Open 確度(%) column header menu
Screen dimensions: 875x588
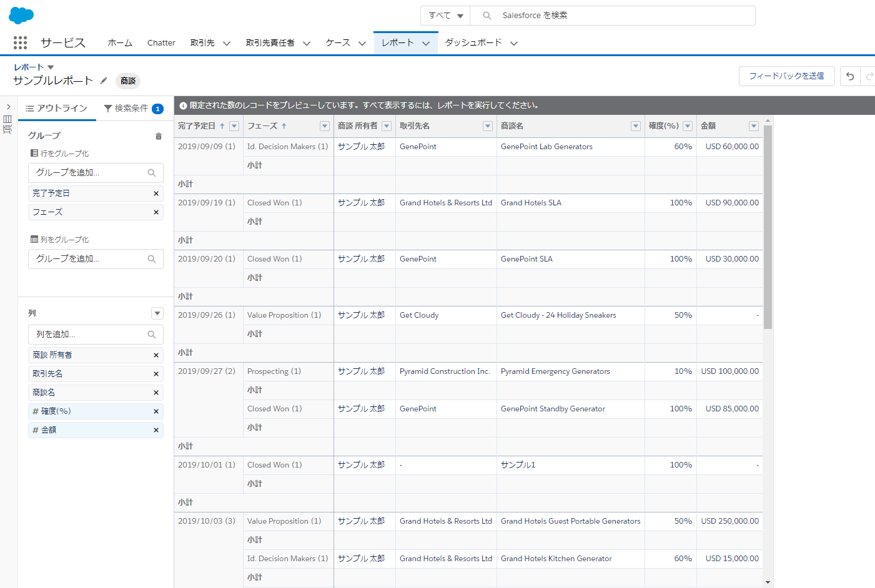(x=688, y=126)
